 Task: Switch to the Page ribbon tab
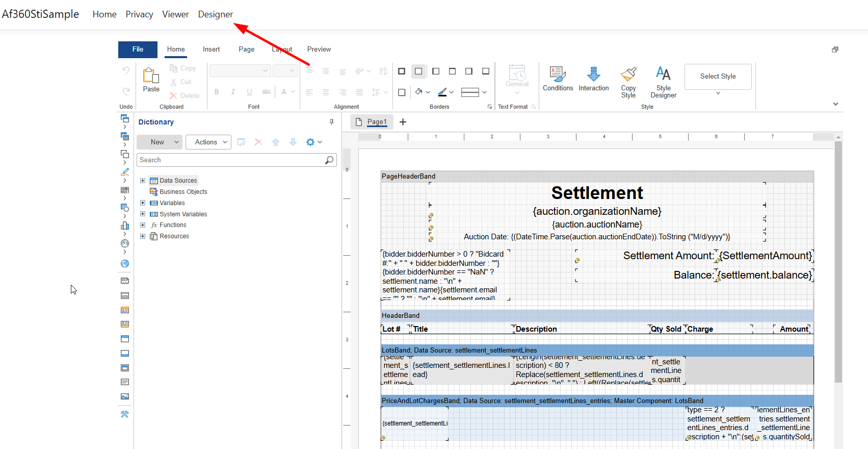(x=247, y=49)
